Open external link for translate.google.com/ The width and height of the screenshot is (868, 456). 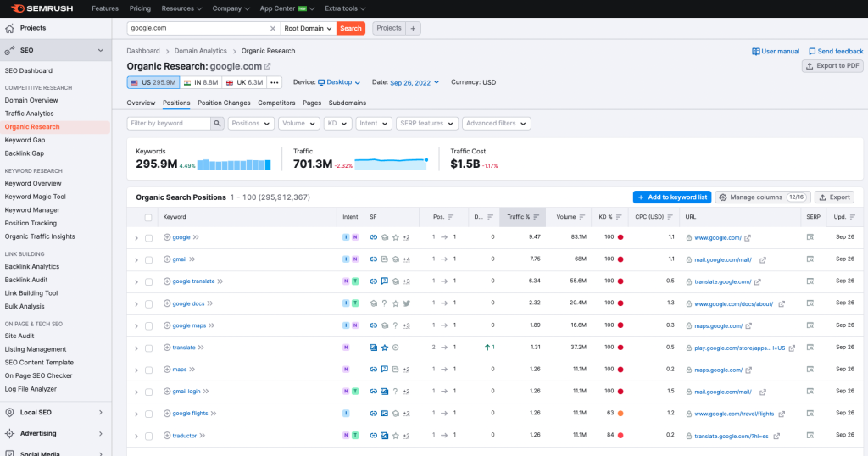click(x=757, y=282)
